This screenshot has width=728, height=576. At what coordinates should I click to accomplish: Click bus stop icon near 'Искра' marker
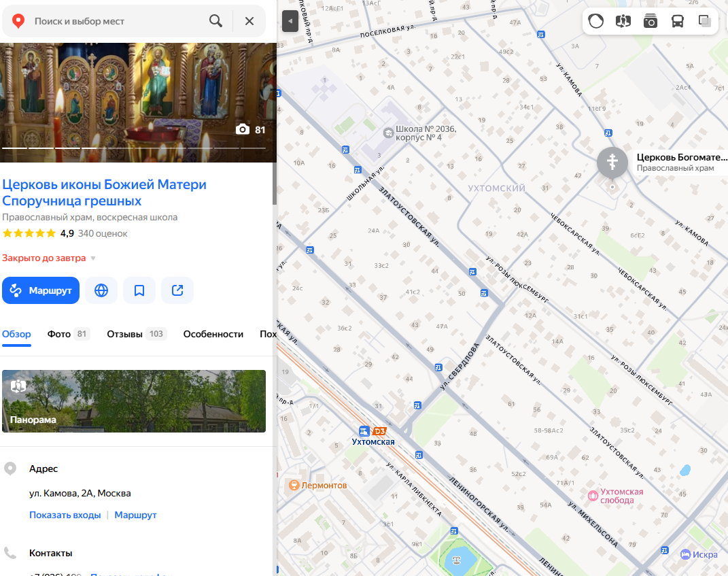tap(664, 550)
